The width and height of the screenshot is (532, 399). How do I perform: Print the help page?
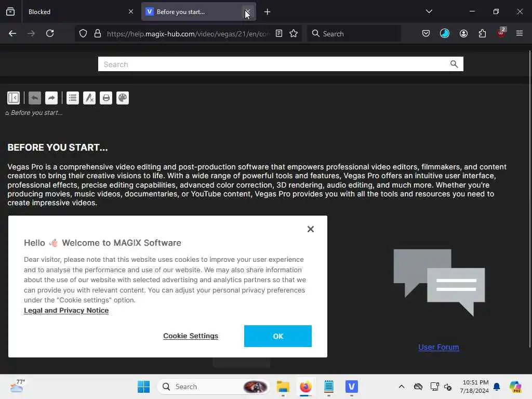point(106,98)
